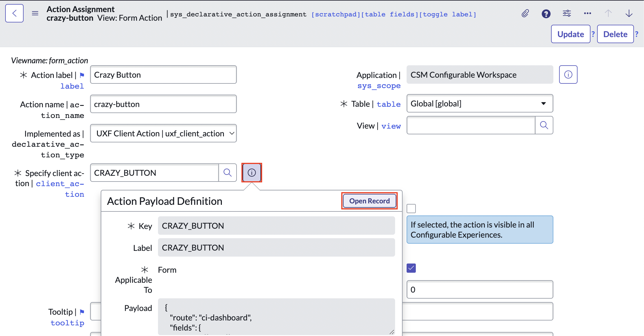644x336 pixels.
Task: Click the paperclip attachments icon
Action: (x=525, y=13)
